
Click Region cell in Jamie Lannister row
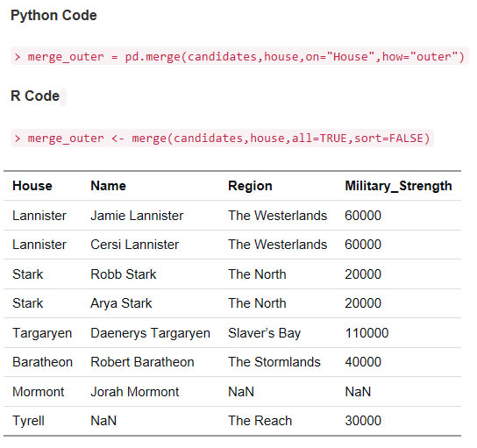coord(277,216)
